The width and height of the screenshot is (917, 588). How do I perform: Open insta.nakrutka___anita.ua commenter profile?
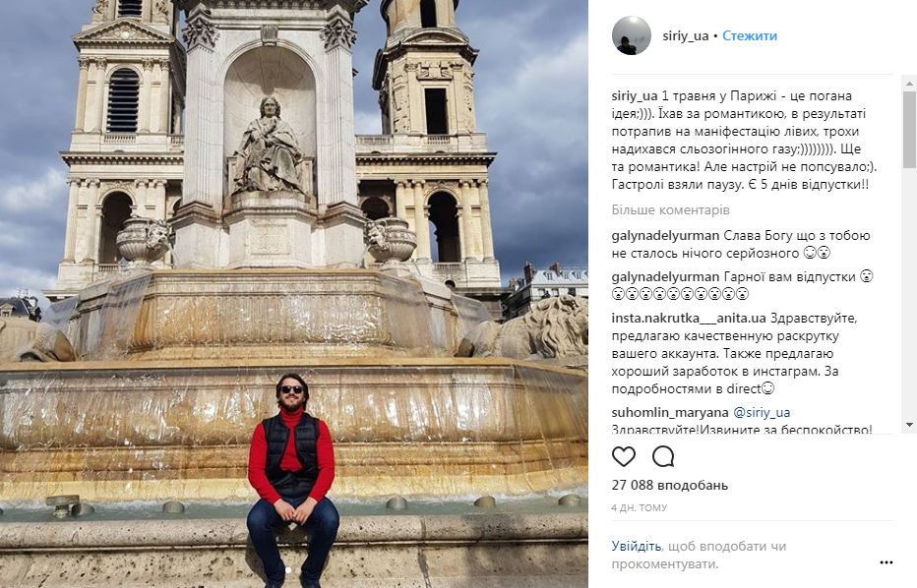[x=689, y=318]
